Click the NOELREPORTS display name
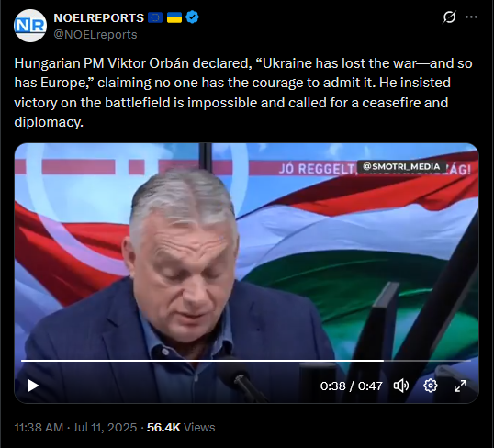 [x=99, y=18]
